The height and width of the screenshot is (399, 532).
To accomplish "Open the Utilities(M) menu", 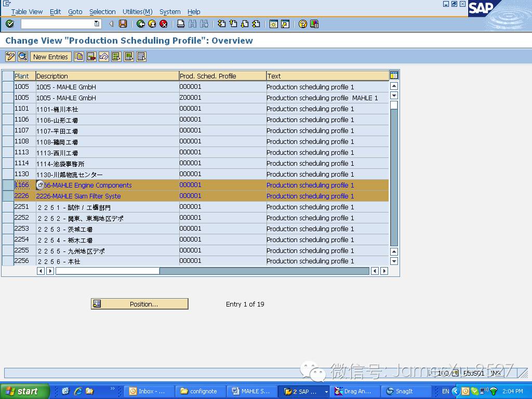I will click(x=137, y=11).
